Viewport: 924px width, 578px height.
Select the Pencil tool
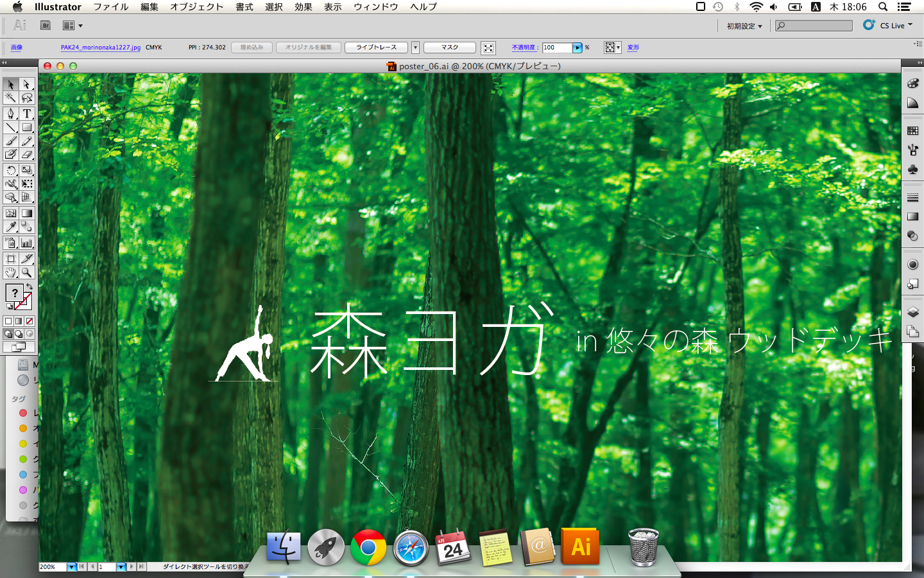[x=26, y=141]
